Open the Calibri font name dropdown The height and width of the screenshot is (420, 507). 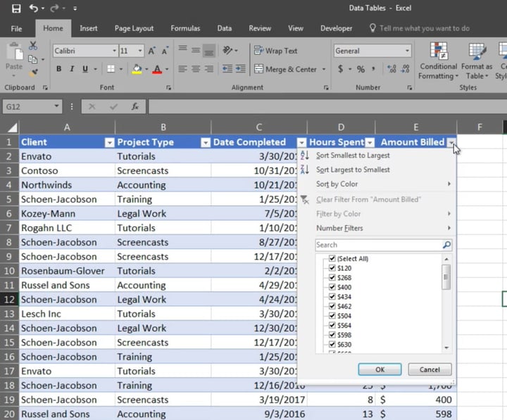pos(114,51)
